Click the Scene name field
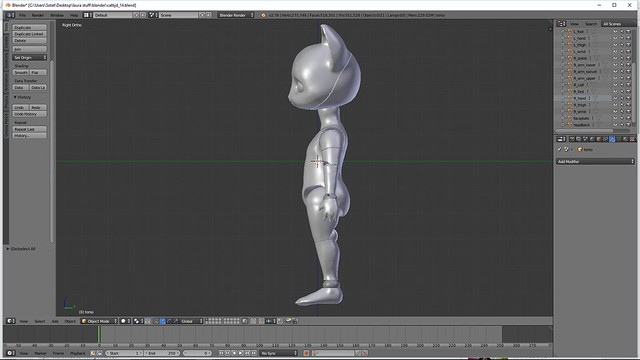Viewport: 640px width, 360px height. point(179,15)
